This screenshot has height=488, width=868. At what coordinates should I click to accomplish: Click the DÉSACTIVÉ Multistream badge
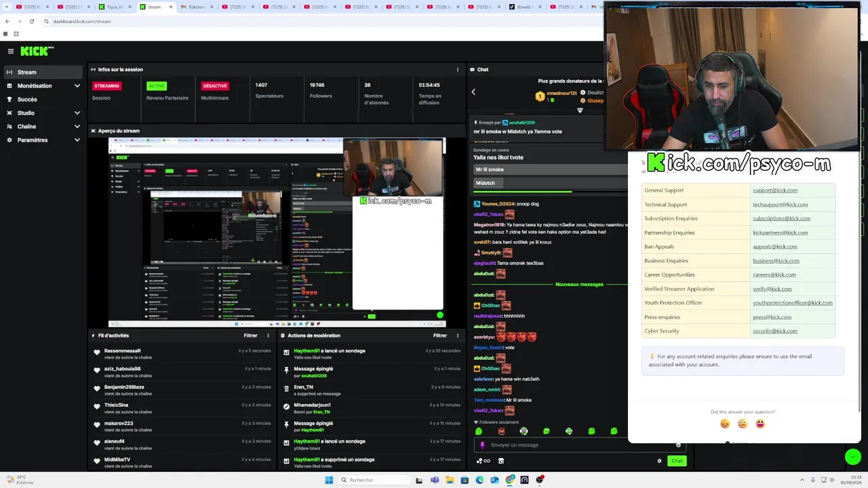214,86
